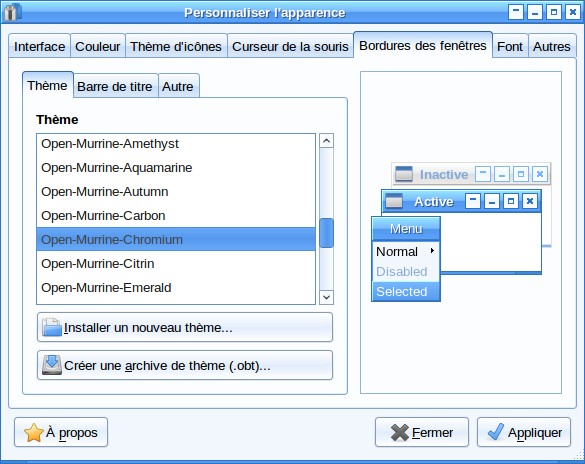Choose the Open-Murrine-Aquamarine theme
This screenshot has width=585, height=464.
coord(176,167)
